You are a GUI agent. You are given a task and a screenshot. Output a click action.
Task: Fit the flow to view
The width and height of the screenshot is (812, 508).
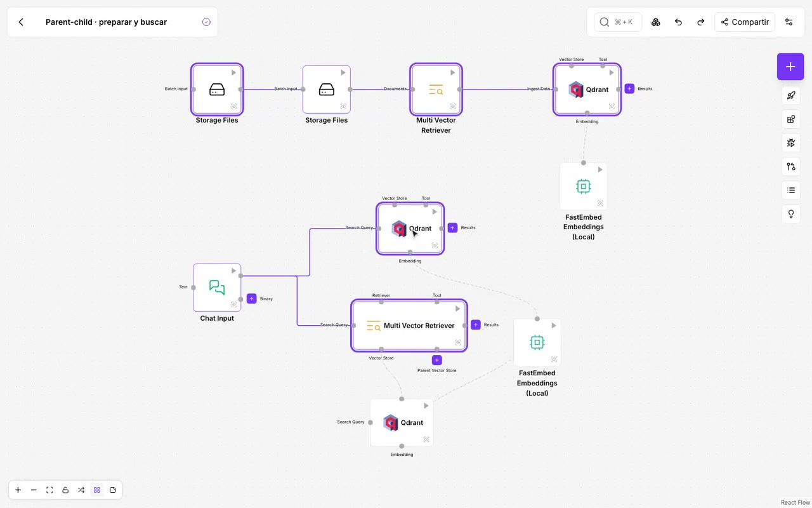click(50, 490)
